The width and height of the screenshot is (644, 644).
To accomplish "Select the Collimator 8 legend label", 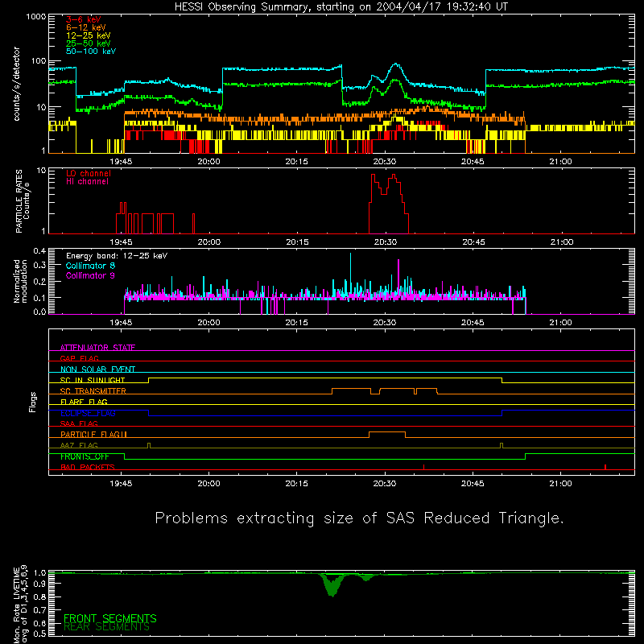I will pos(90,266).
